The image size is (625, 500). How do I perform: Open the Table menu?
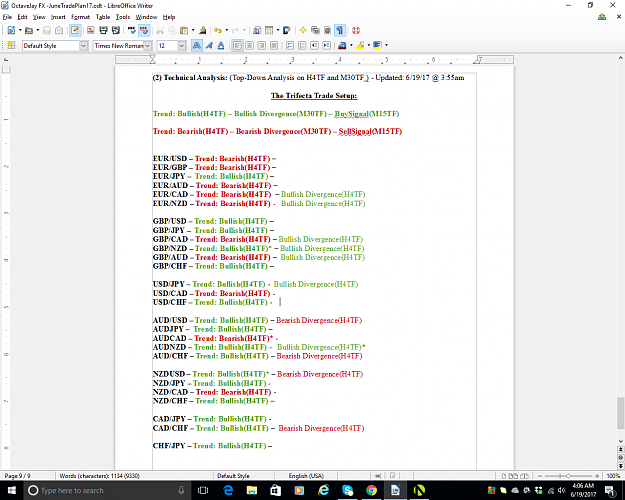(x=103, y=17)
